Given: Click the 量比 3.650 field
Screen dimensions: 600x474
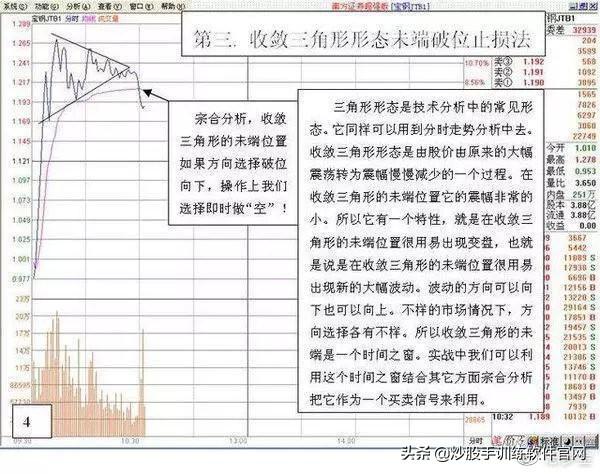Looking at the screenshot, I should 571,182.
